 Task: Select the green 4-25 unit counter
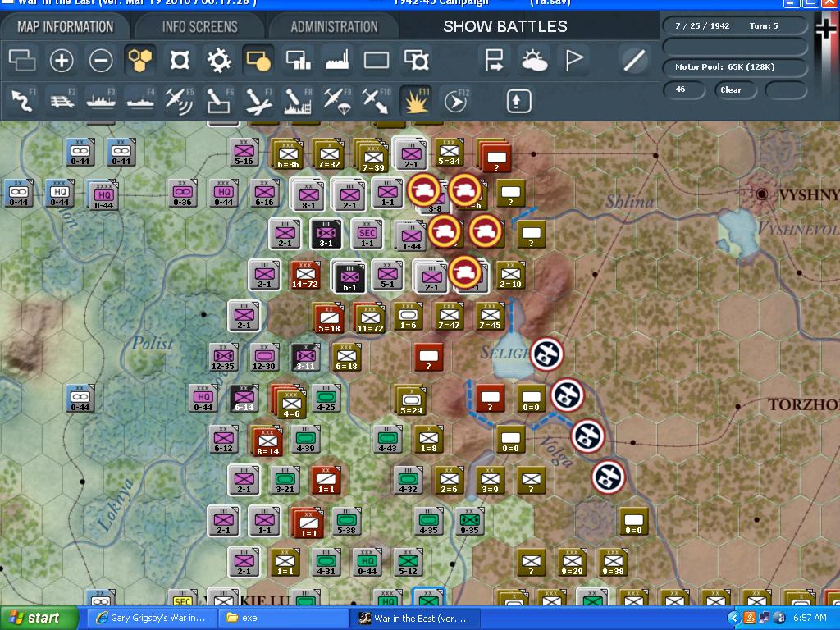click(326, 398)
